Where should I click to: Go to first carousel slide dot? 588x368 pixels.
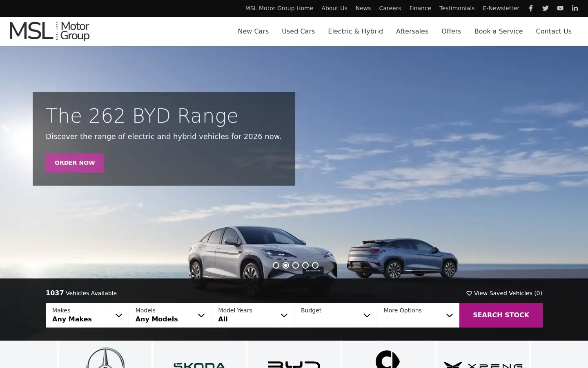click(276, 265)
